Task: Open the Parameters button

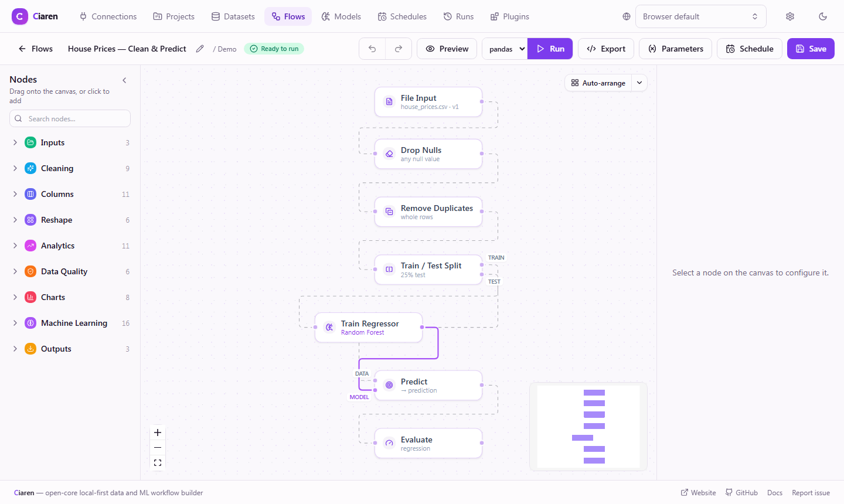Action: point(675,49)
